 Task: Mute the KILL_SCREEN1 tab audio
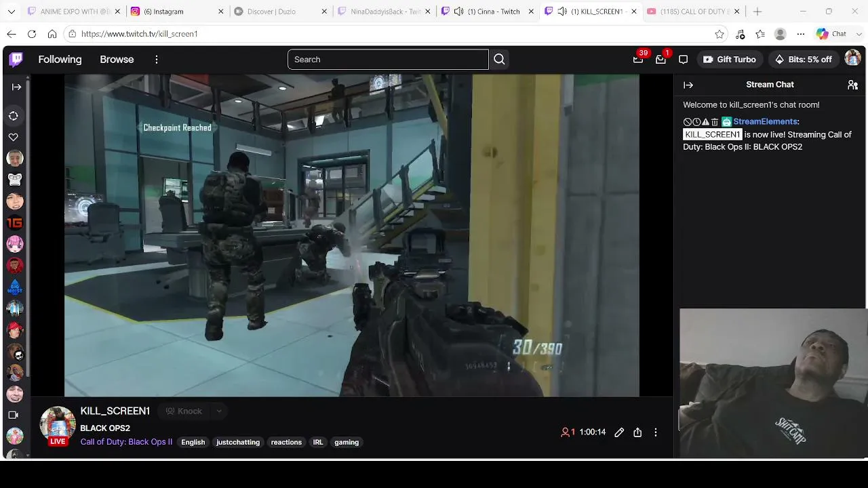562,12
